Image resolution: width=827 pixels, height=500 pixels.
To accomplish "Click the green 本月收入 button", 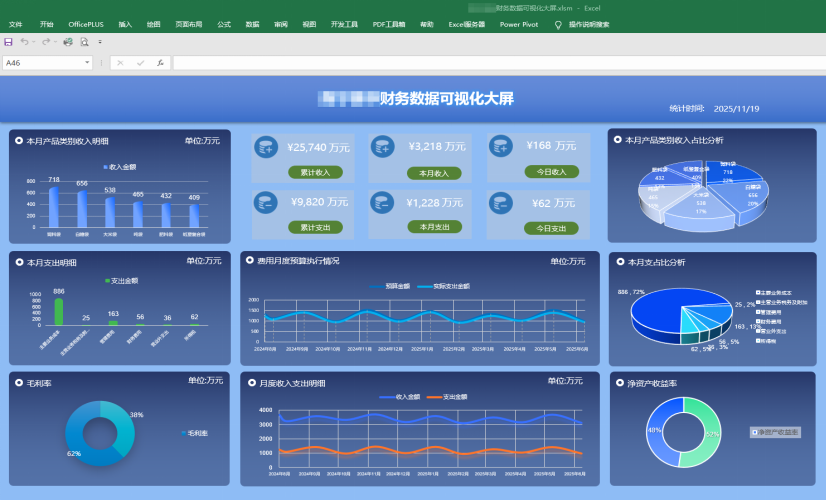I will tap(433, 173).
